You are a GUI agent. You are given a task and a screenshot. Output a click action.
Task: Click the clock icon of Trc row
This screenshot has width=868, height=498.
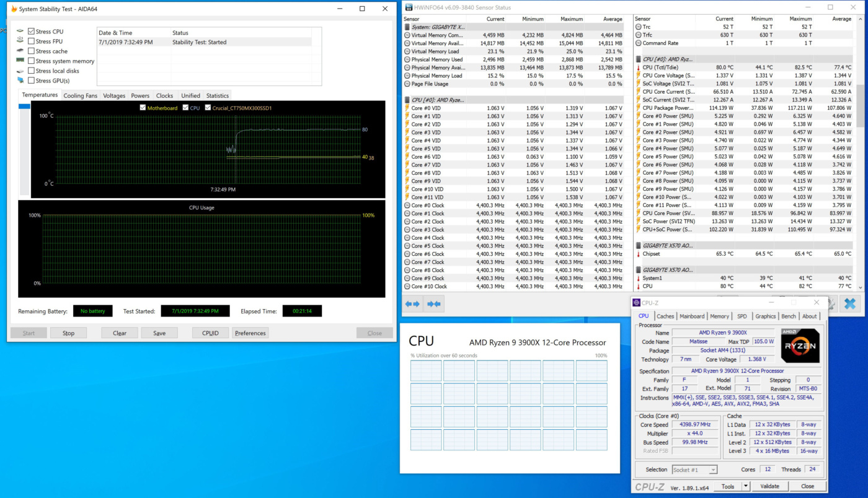coord(638,27)
